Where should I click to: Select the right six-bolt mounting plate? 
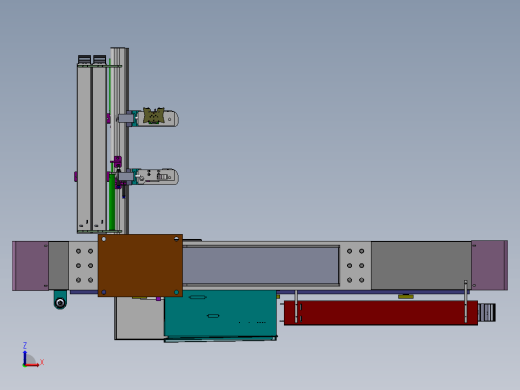pos(355,266)
